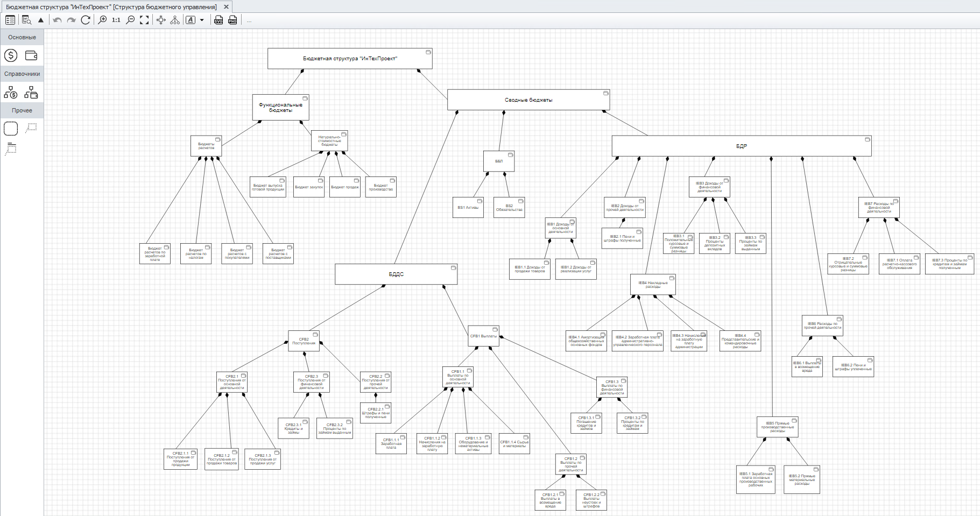980x516 pixels.
Task: Collapse the БДР node using its corner icon
Action: coord(868,139)
